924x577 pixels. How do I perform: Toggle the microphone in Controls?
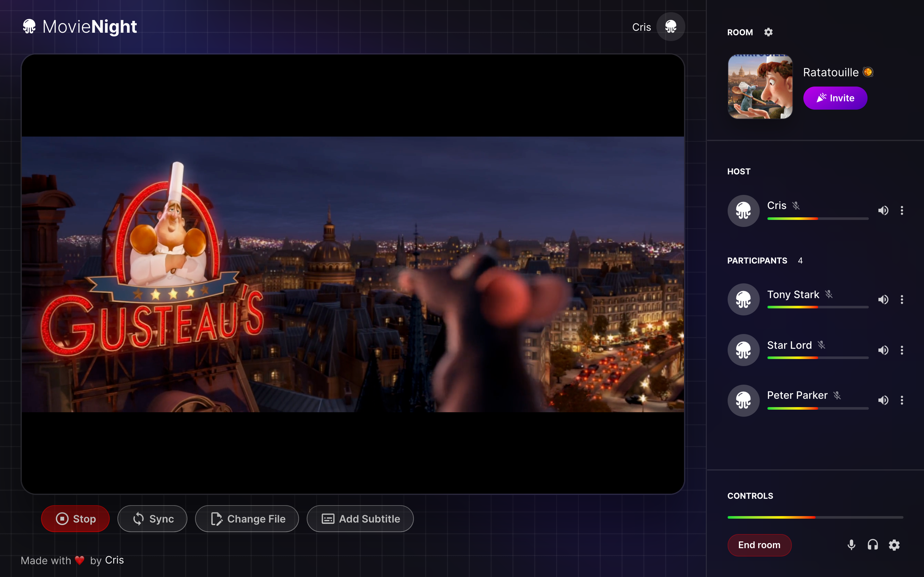coord(851,545)
